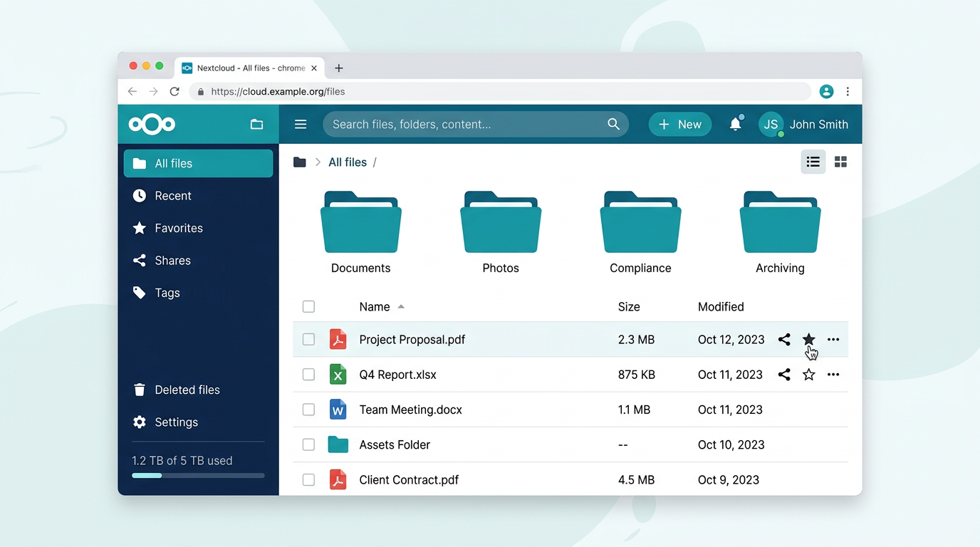This screenshot has width=980, height=547.
Task: Click the three-dot actions menu for Q4 Report.xlsx
Action: (833, 374)
